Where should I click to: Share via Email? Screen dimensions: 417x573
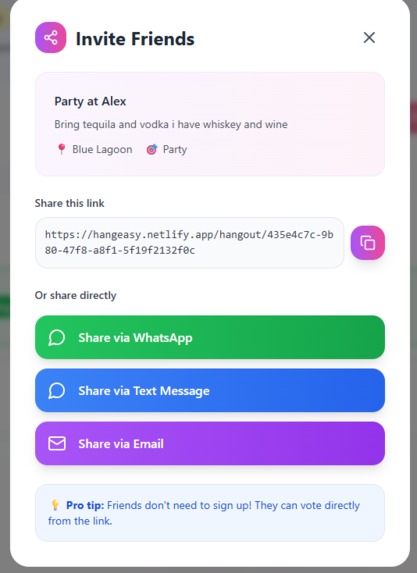pos(210,443)
